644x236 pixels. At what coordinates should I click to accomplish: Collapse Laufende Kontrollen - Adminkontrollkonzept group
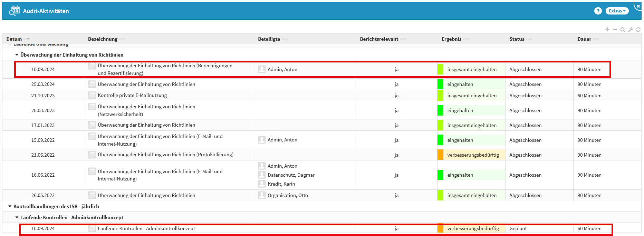pos(17,217)
